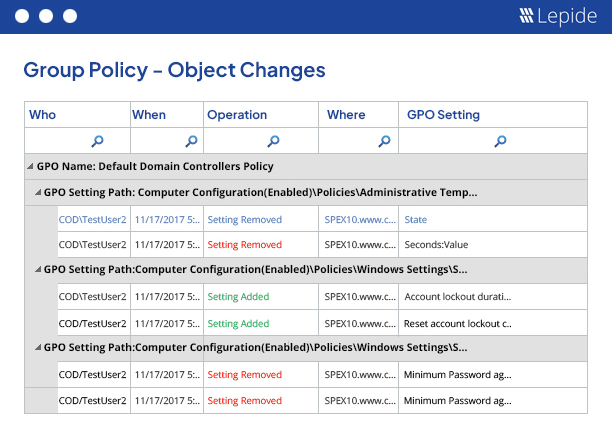
Task: Click Setting Added in Account lockout row
Action: click(238, 297)
